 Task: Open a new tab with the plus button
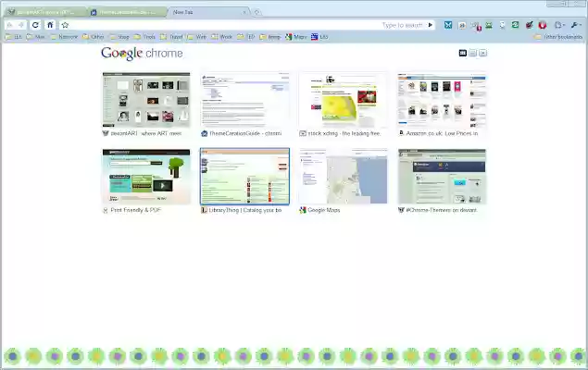tap(256, 12)
